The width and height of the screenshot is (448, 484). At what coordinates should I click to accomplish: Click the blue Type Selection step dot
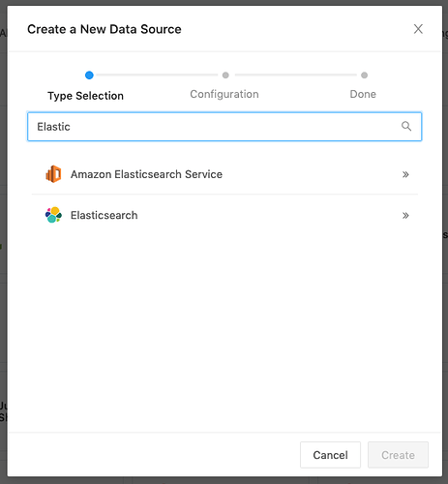89,76
